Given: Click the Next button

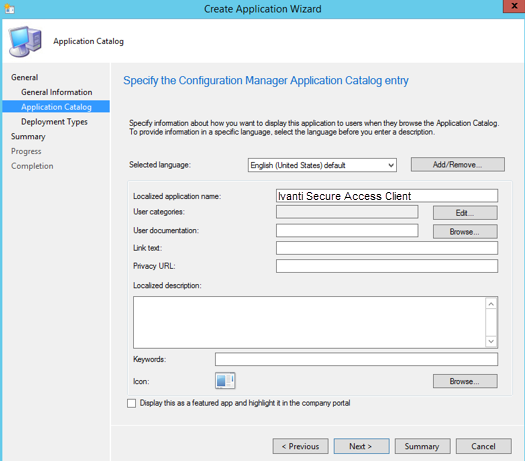Looking at the screenshot, I should [361, 446].
